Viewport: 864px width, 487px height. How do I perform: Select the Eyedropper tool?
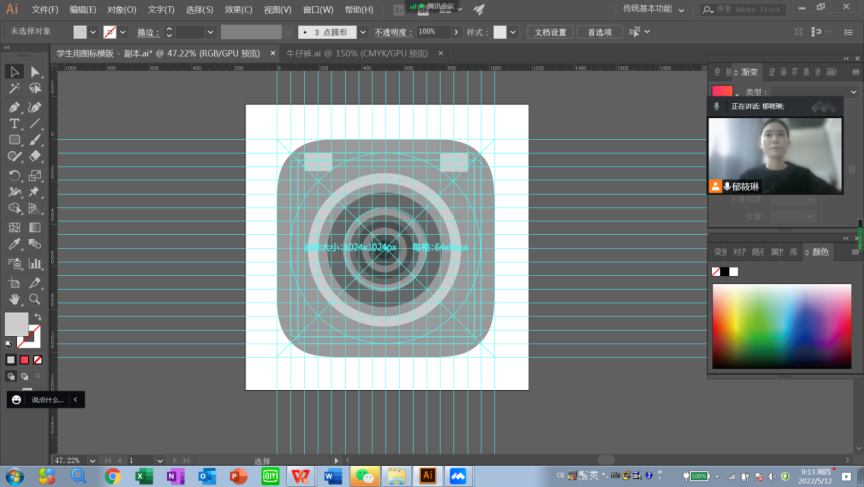[14, 245]
